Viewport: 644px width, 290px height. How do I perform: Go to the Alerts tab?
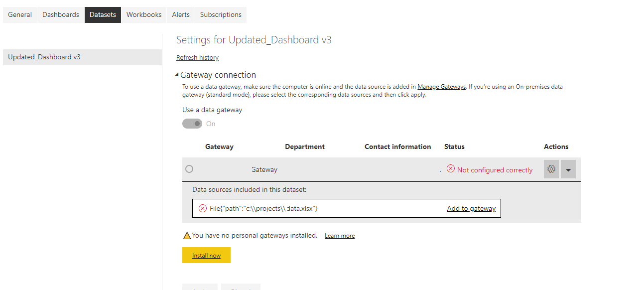[x=181, y=14]
